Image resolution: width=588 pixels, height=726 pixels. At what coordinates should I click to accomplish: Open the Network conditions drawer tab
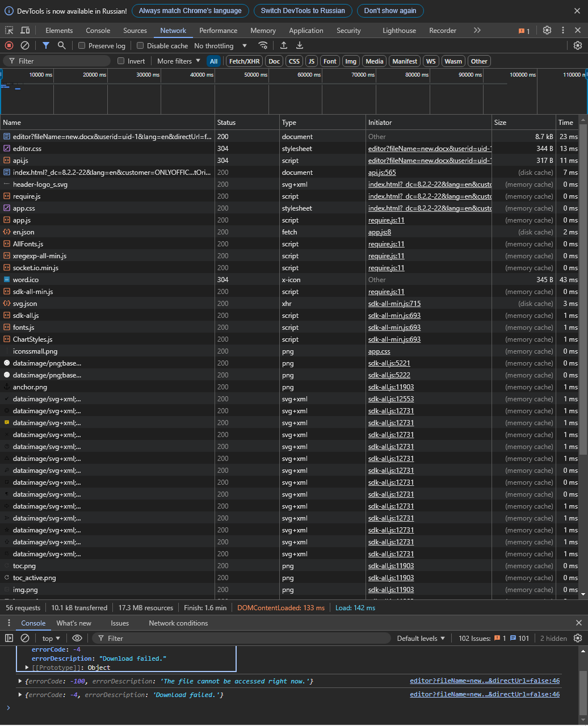[178, 623]
